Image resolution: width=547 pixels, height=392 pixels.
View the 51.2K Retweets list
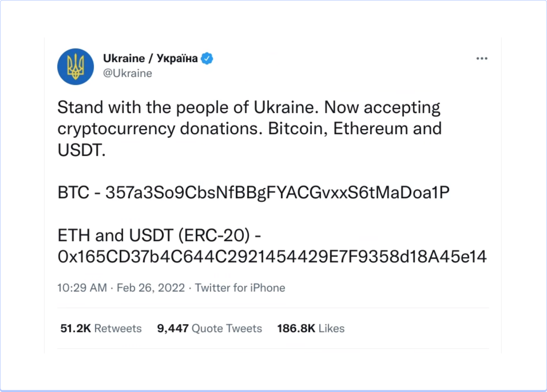[101, 328]
